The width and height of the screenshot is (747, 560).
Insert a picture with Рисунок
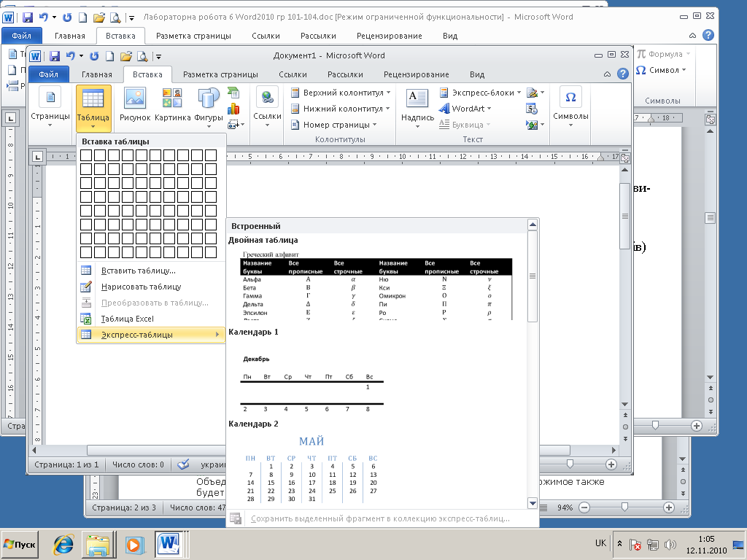tap(135, 105)
